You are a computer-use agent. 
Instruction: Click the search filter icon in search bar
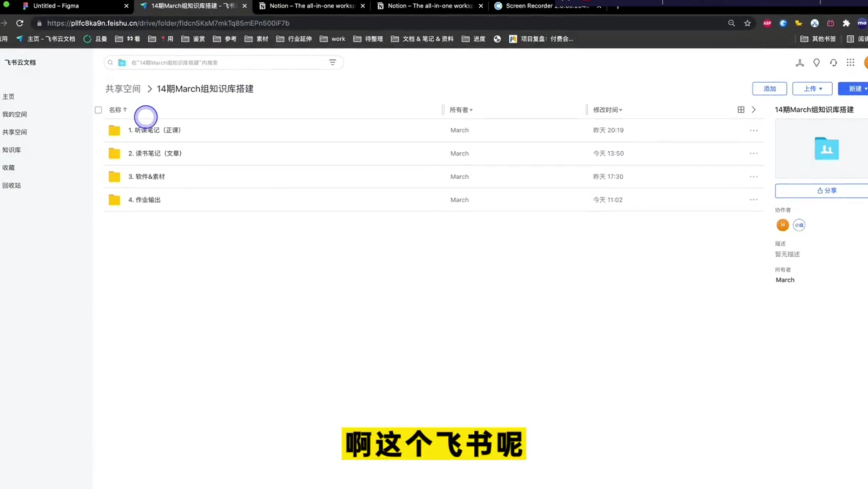tap(333, 62)
